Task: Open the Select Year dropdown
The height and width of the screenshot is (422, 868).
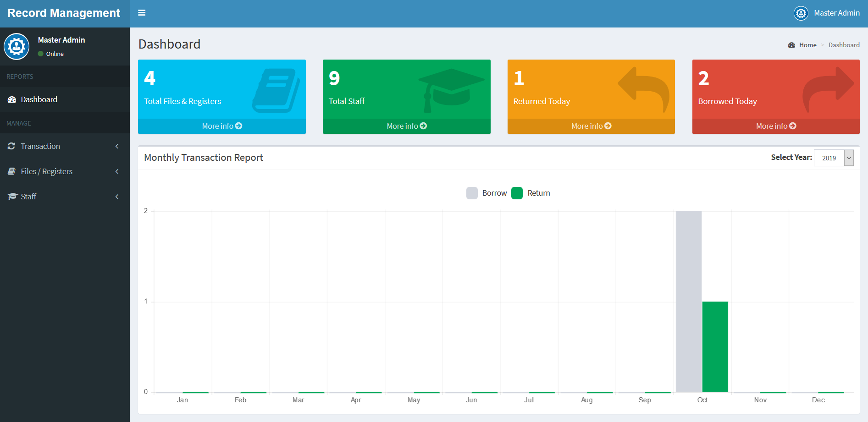Action: pyautogui.click(x=834, y=158)
